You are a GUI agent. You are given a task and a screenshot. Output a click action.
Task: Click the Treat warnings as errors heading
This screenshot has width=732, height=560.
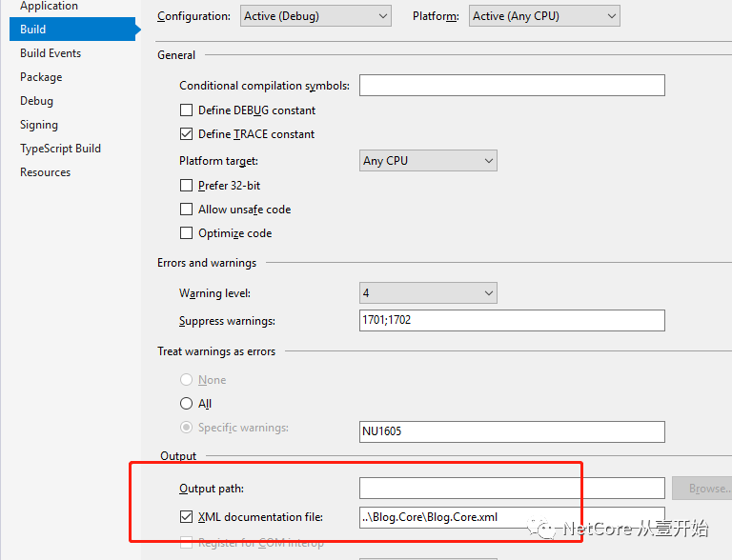[216, 351]
